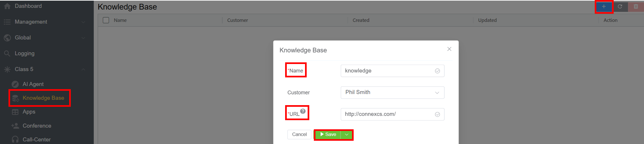The image size is (644, 144).
Task: Toggle the select-all checkbox in table header
Action: [106, 20]
